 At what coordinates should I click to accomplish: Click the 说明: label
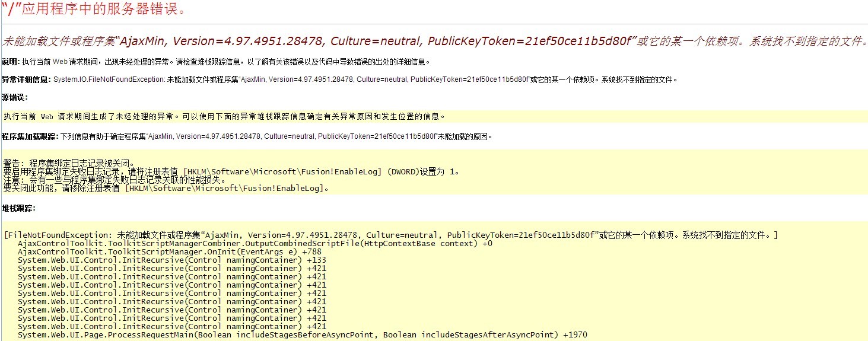[x=11, y=62]
